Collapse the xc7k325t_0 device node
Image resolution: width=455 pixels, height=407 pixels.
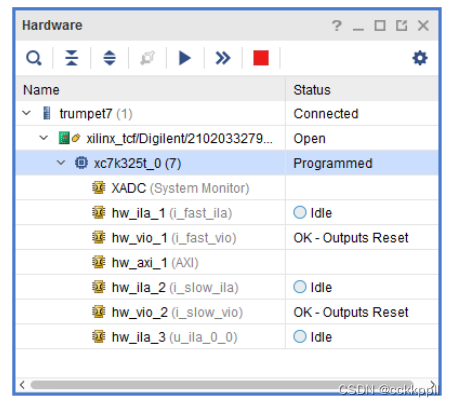pos(61,163)
